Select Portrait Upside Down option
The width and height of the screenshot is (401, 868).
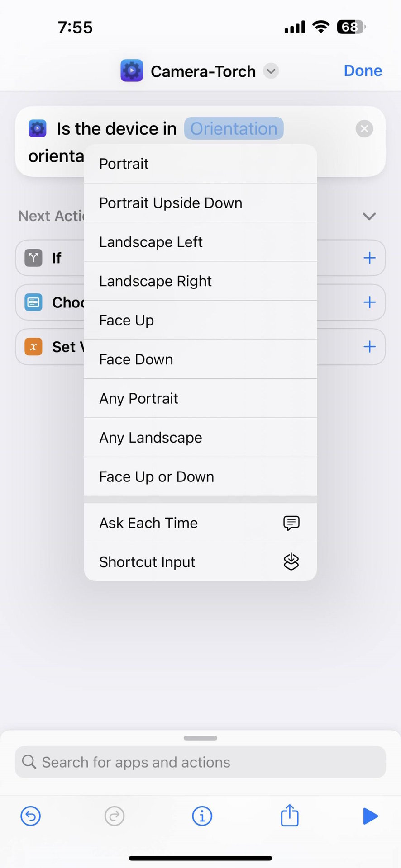[x=200, y=203]
